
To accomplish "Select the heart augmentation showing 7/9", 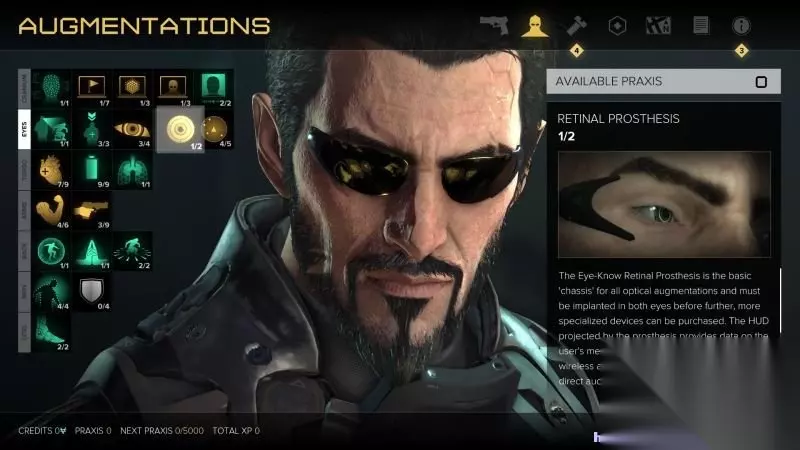I will [x=52, y=170].
